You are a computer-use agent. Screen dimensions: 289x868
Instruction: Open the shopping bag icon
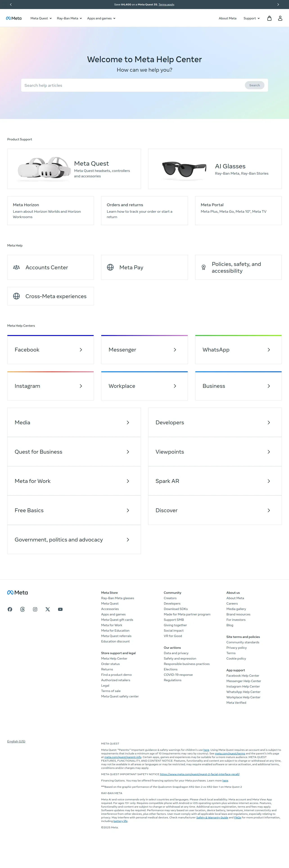(269, 18)
